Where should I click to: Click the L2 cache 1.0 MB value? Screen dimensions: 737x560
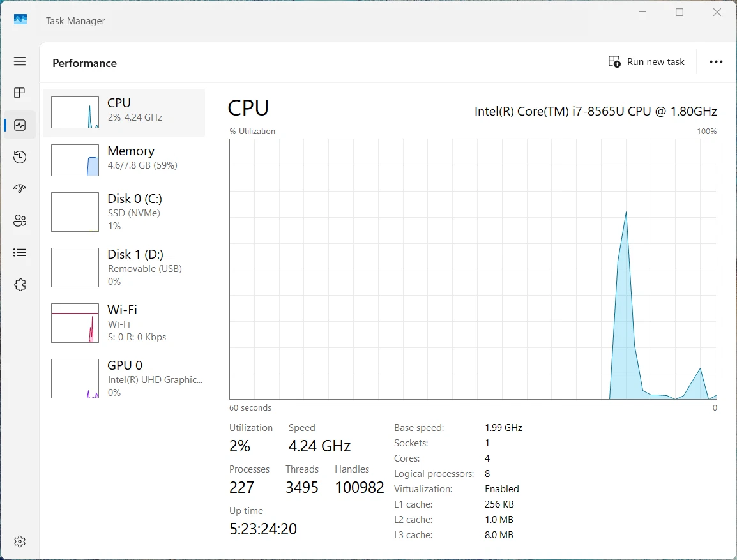(x=499, y=520)
